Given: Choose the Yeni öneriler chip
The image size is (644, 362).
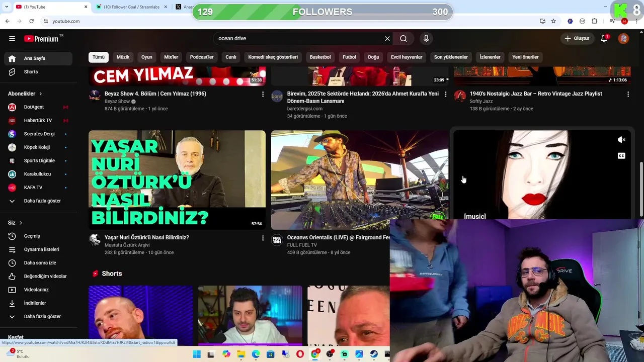Looking at the screenshot, I should (525, 57).
